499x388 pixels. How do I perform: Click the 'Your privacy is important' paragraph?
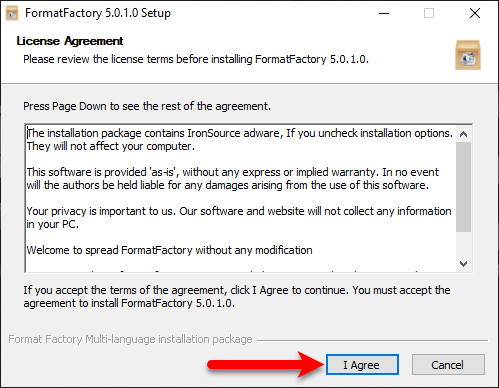pyautogui.click(x=239, y=218)
